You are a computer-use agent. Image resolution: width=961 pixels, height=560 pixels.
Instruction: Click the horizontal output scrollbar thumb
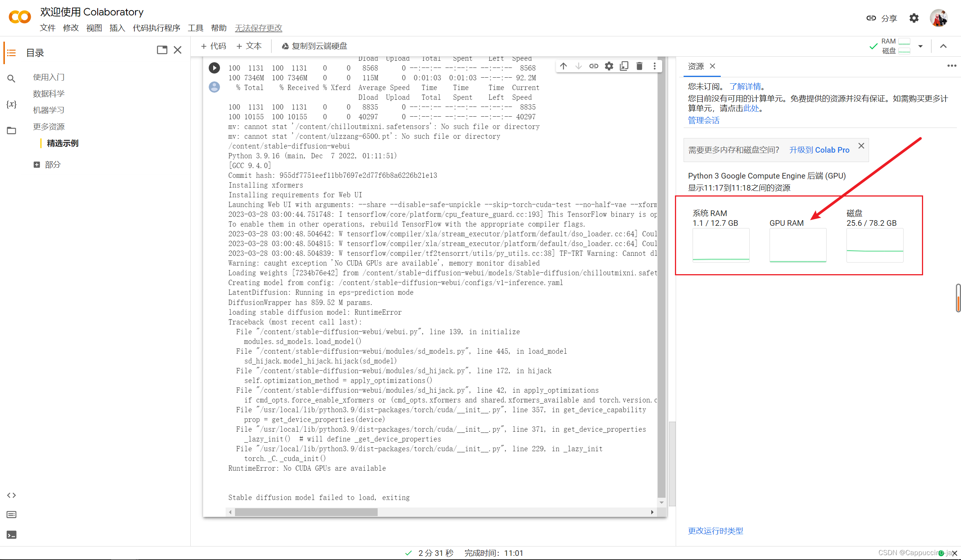[306, 512]
